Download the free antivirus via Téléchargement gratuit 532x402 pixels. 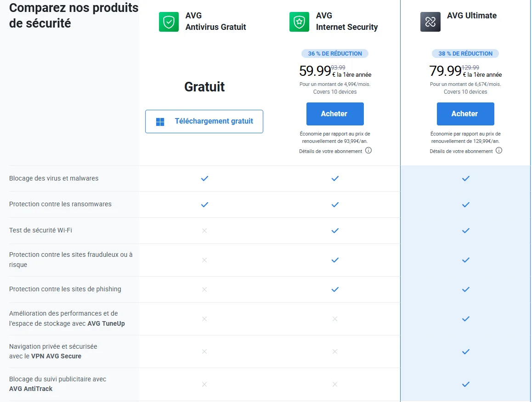click(x=204, y=121)
